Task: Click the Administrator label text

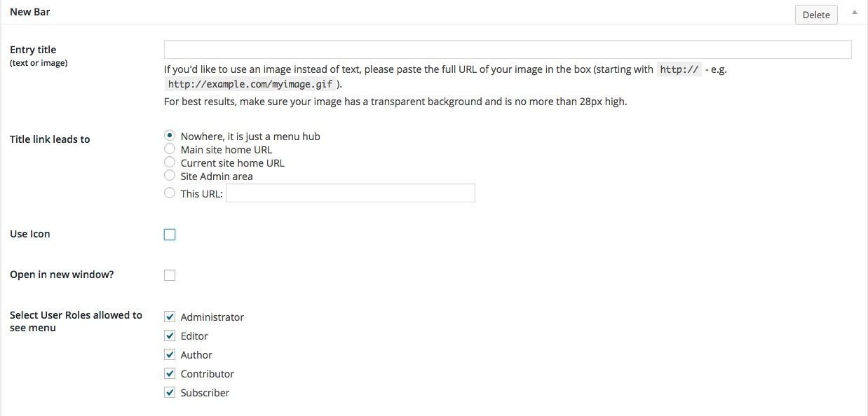Action: (212, 317)
